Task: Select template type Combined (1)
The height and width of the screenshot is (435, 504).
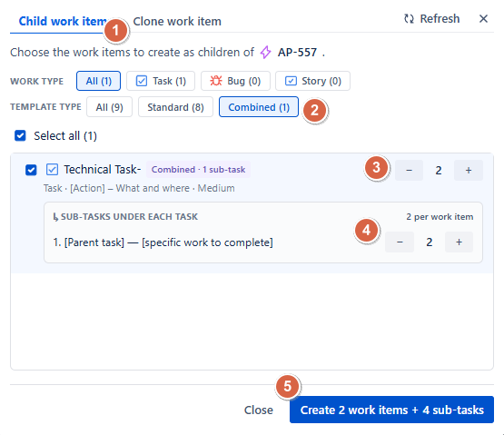Action: click(259, 107)
